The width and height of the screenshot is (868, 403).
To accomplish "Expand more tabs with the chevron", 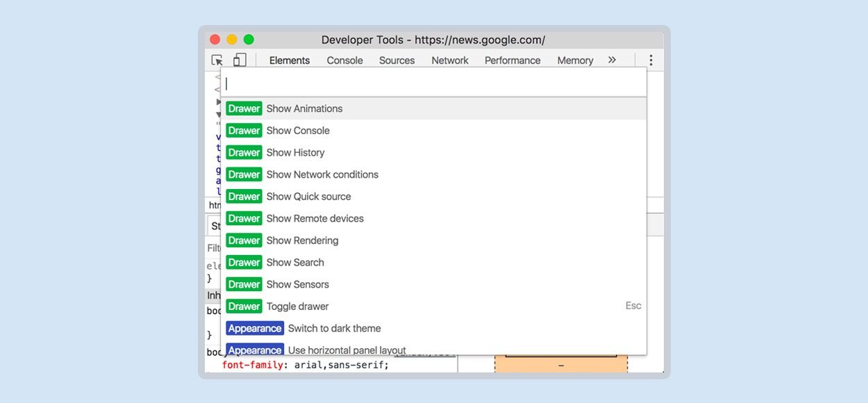I will (x=612, y=60).
